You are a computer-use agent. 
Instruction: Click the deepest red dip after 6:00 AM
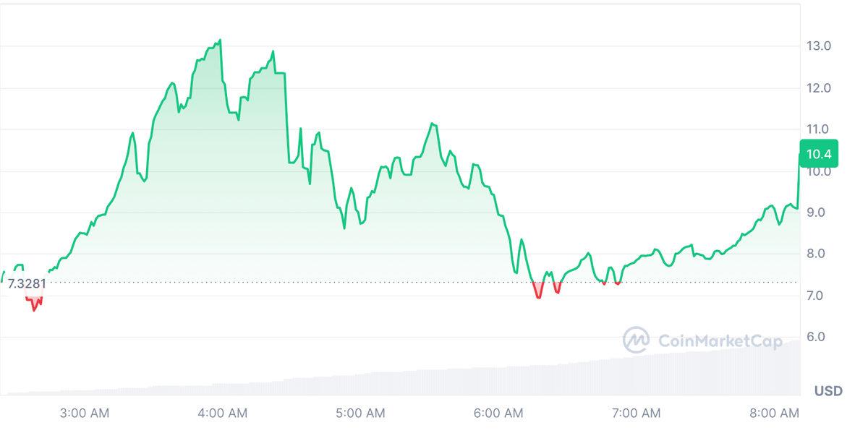pyautogui.click(x=537, y=297)
